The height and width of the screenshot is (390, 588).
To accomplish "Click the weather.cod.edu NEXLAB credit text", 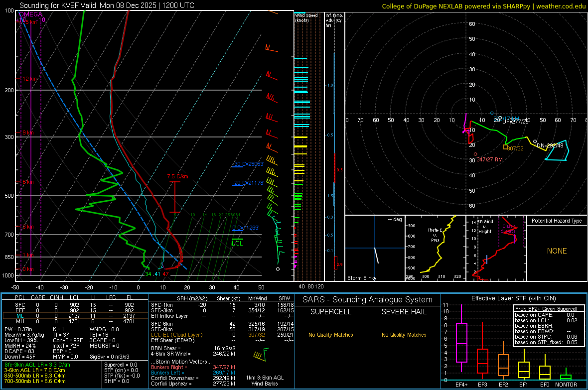I will 483,6.
